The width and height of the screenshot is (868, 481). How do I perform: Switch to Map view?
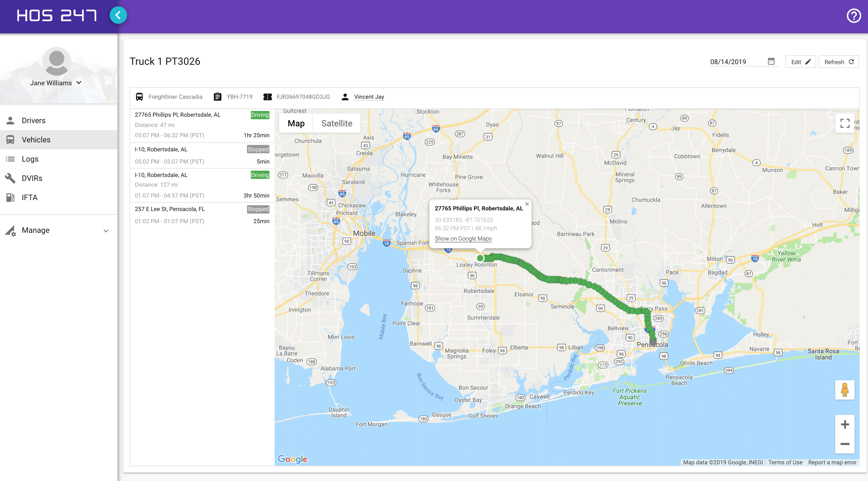296,123
